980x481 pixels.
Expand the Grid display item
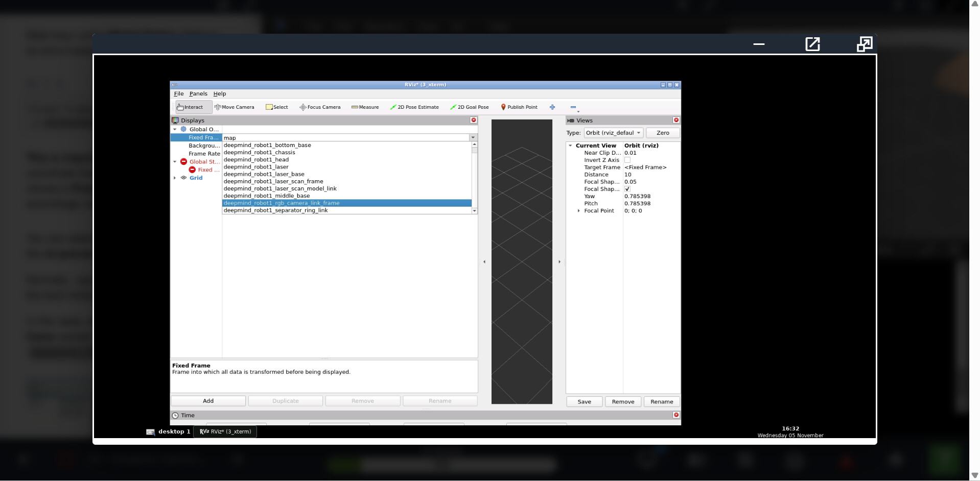(175, 178)
